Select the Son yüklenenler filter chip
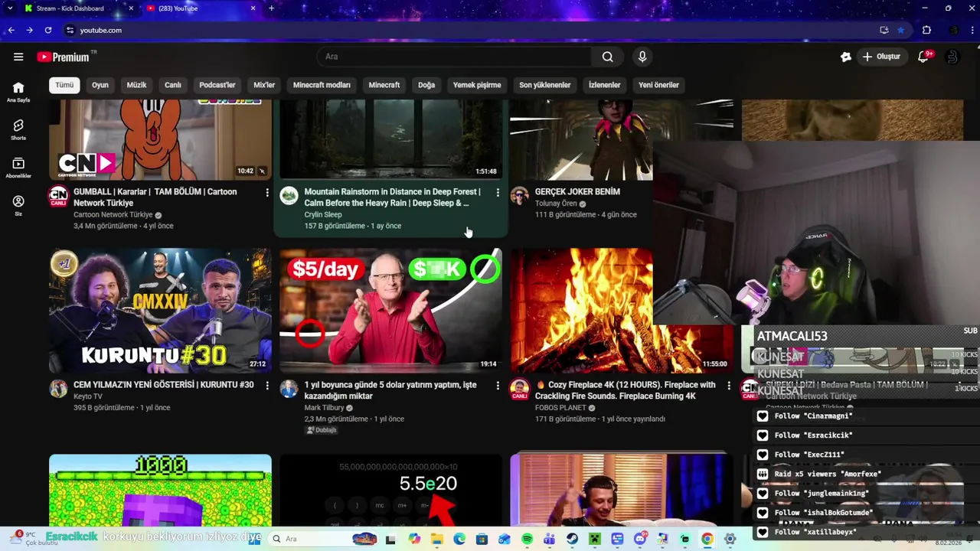Viewport: 980px width, 551px height. [545, 85]
